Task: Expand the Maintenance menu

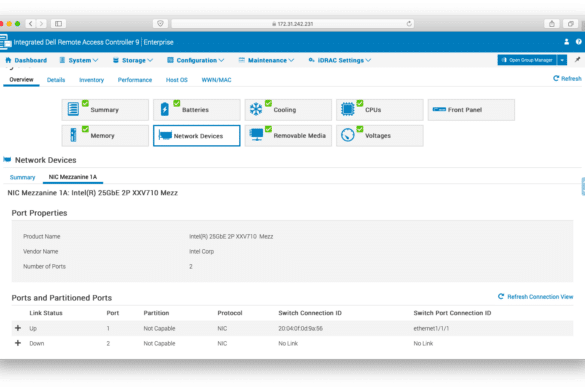Action: pos(266,60)
